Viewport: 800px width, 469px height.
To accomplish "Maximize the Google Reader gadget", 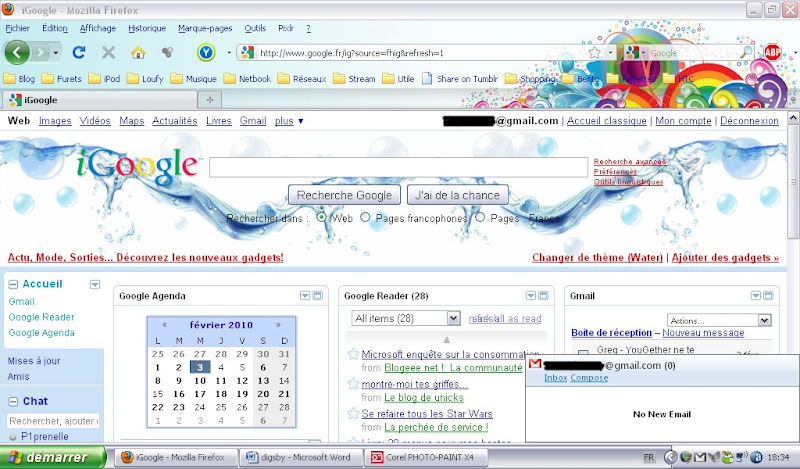I will pos(543,295).
